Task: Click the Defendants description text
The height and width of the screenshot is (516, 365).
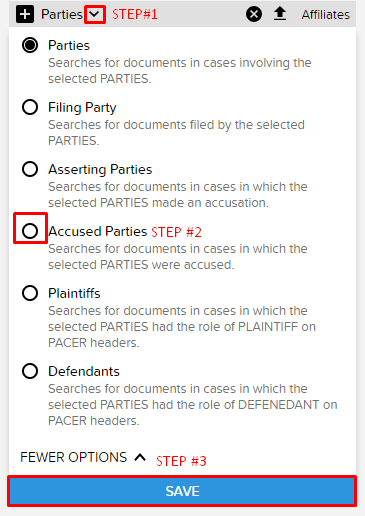Action: (193, 405)
